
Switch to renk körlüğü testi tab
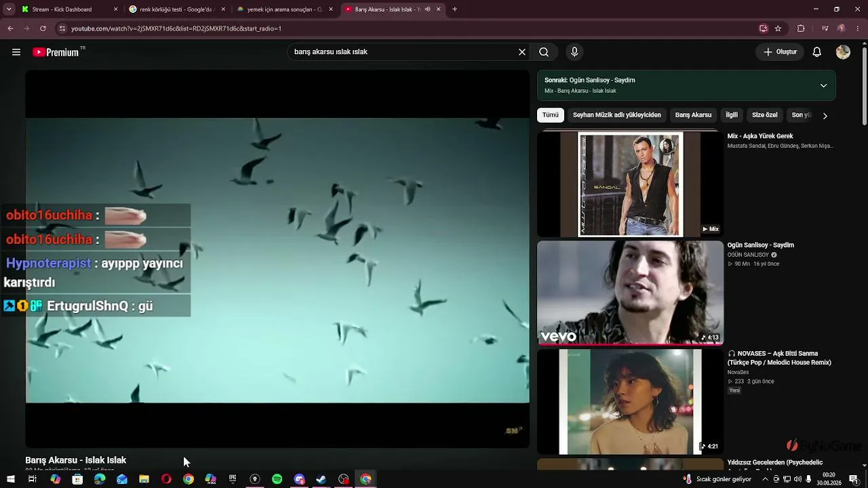[x=178, y=9]
